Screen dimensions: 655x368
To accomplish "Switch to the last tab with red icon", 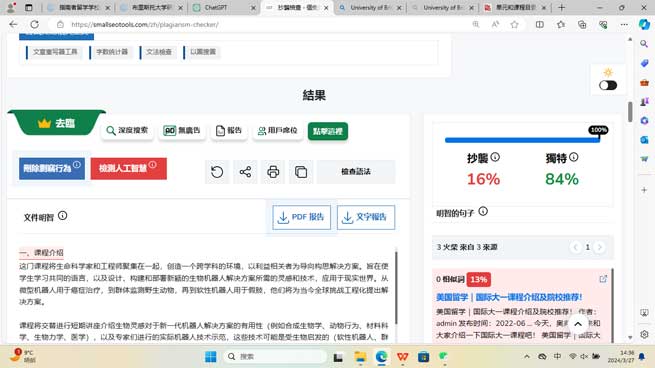I will point(515,8).
